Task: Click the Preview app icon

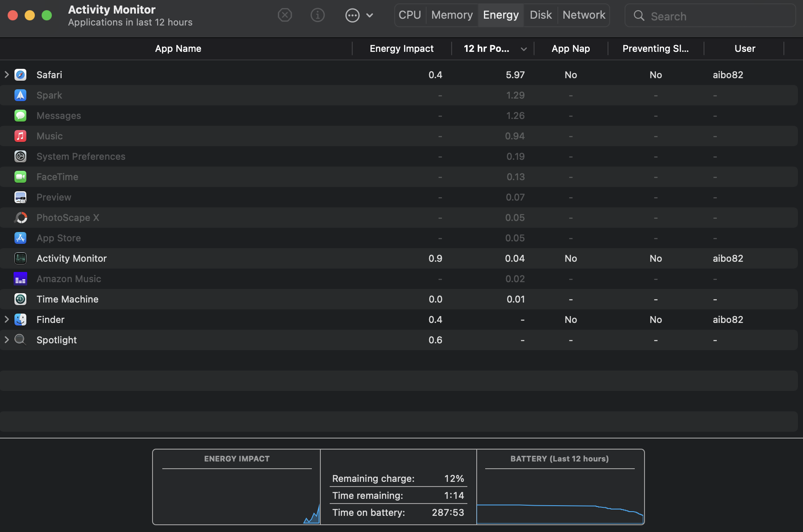Action: click(20, 197)
